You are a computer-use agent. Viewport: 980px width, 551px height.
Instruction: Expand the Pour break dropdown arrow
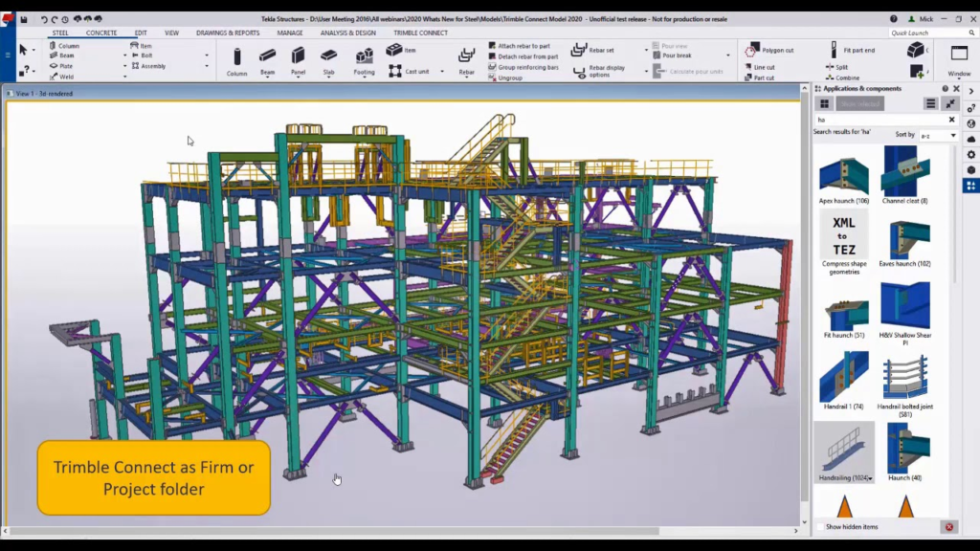pyautogui.click(x=728, y=55)
